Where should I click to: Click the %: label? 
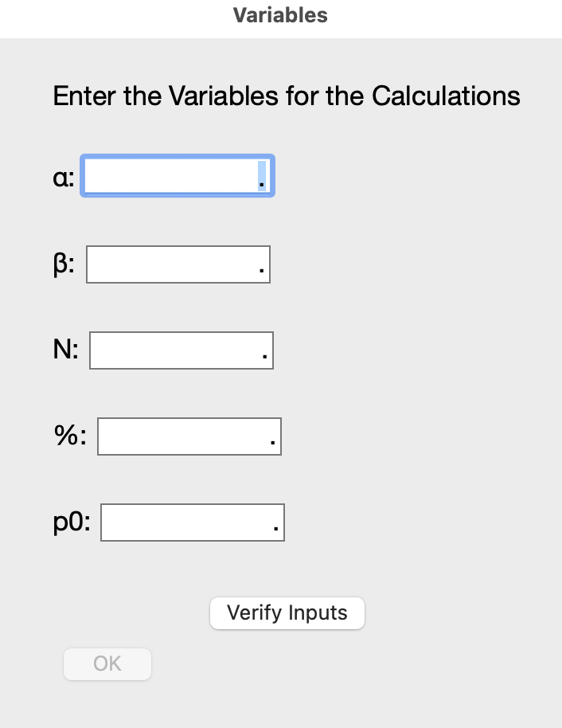click(70, 436)
